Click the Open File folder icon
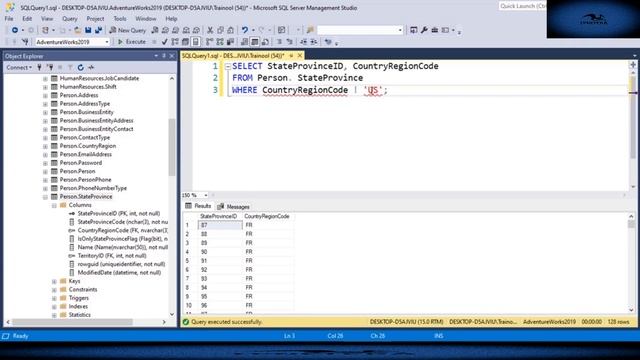The image size is (640, 360). pos(78,30)
